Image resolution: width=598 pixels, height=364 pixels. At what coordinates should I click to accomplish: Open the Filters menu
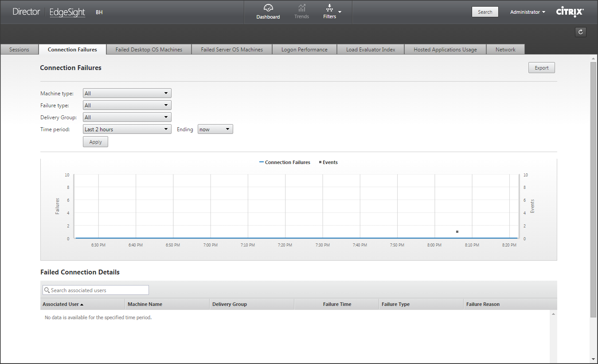(x=330, y=12)
